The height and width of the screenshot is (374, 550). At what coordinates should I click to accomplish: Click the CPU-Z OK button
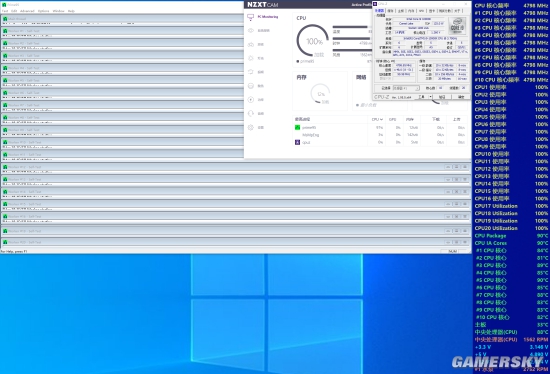click(461, 97)
